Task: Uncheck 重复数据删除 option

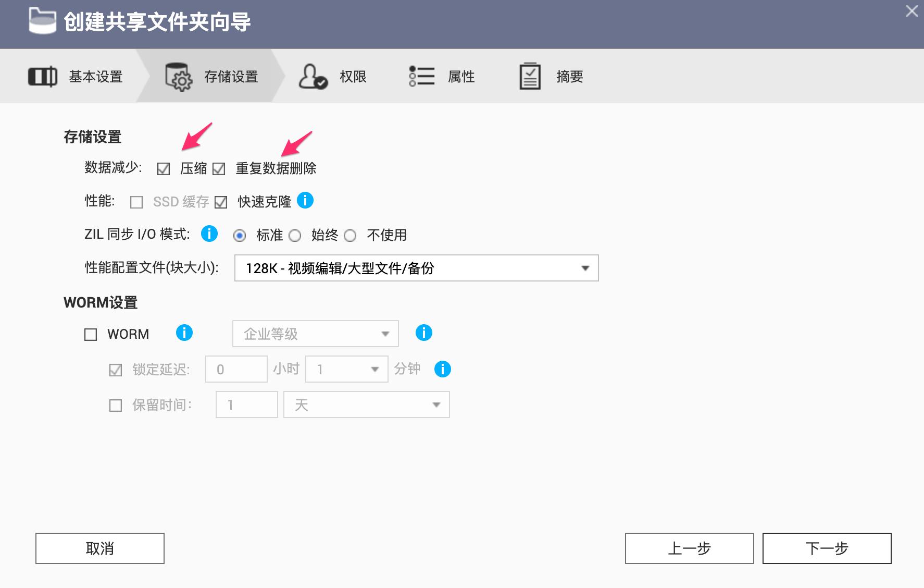Action: coord(220,168)
